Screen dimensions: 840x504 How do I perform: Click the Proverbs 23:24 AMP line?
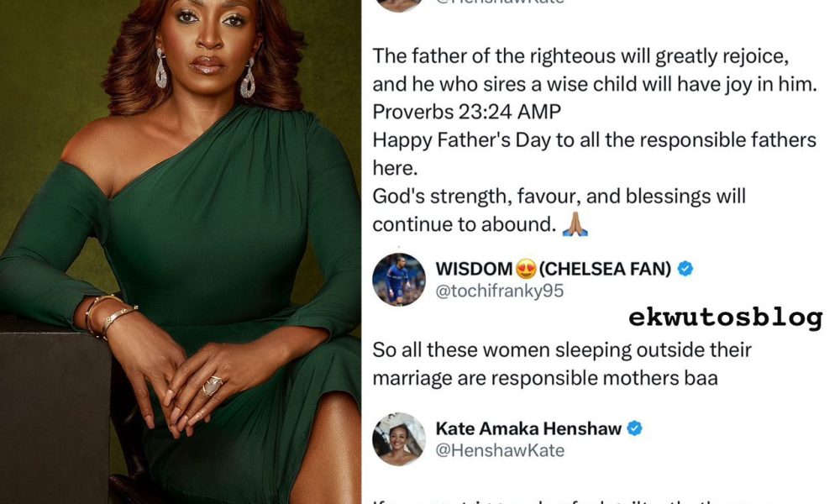(x=466, y=112)
